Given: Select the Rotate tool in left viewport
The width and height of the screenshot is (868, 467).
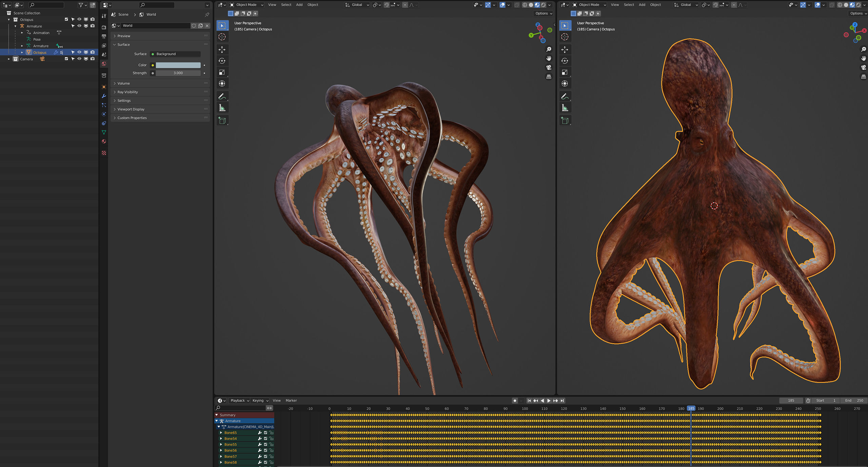Looking at the screenshot, I should tap(222, 61).
